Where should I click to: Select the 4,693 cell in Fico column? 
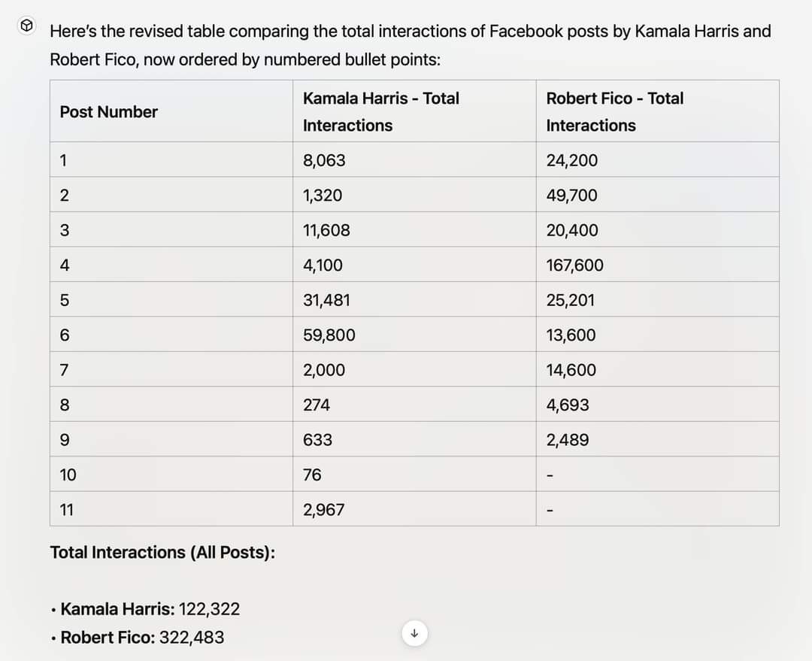coord(568,405)
